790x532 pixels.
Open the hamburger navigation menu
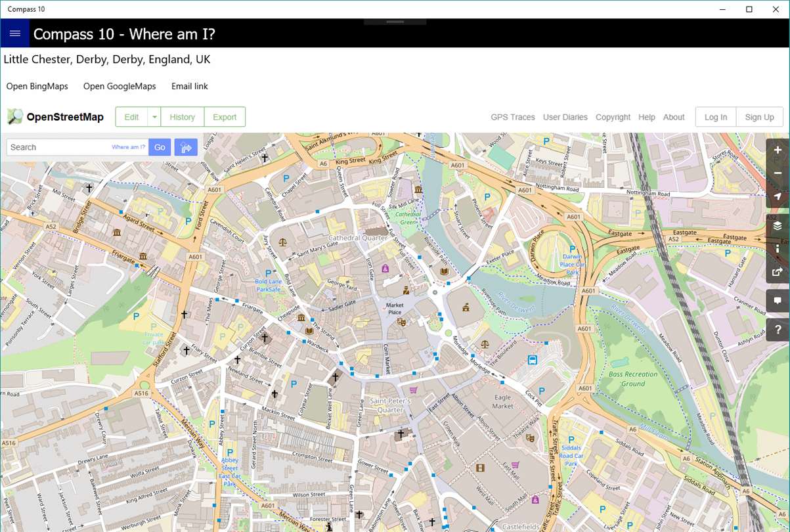pyautogui.click(x=15, y=33)
